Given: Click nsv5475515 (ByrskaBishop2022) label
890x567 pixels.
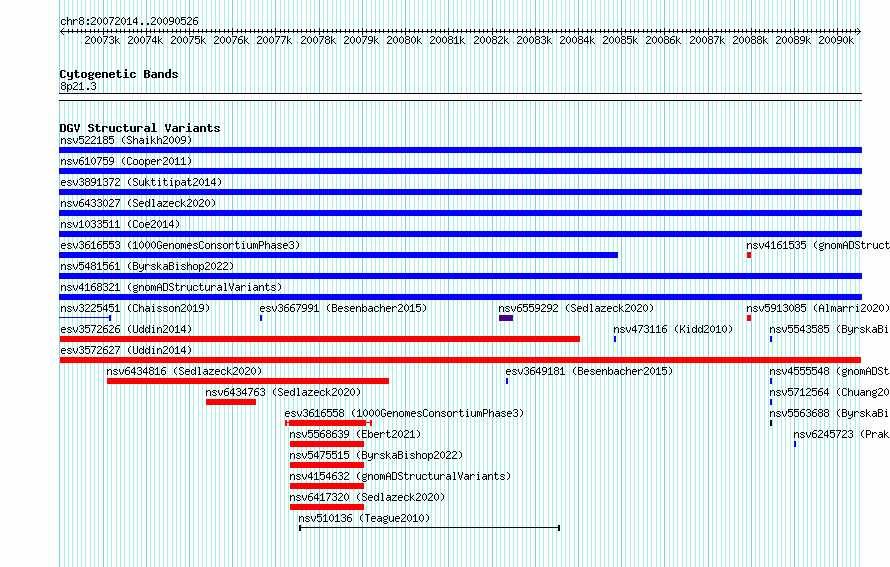Looking at the screenshot, I should 376,455.
